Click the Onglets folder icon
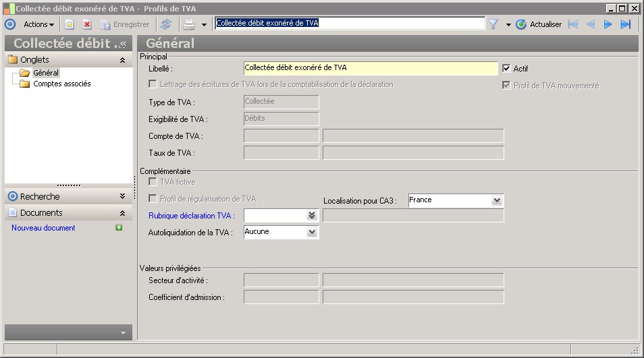 tap(13, 59)
